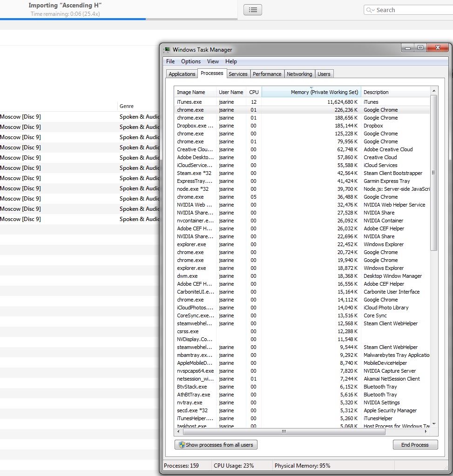The image size is (453, 476).
Task: Click the iTunes import progress bar
Action: click(x=119, y=19)
